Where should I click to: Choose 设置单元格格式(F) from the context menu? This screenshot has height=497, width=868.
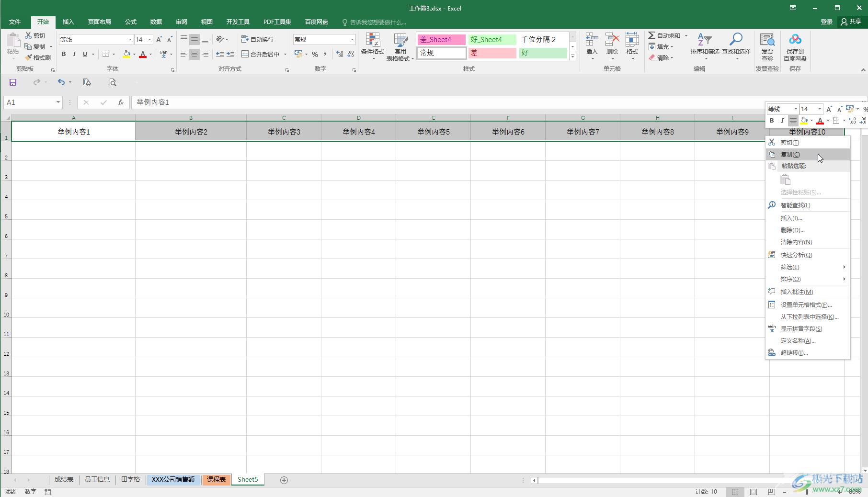(x=808, y=305)
